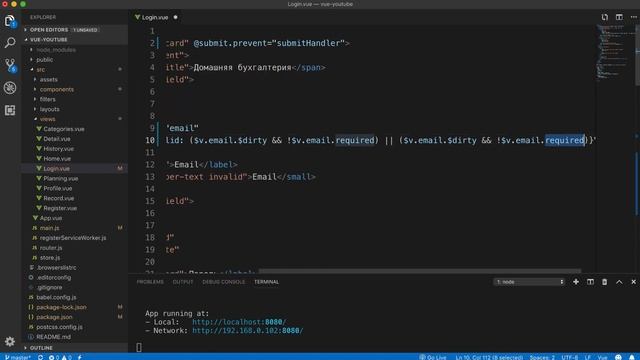Expand the node_modules folder
The height and width of the screenshot is (360, 640).
(x=31, y=49)
